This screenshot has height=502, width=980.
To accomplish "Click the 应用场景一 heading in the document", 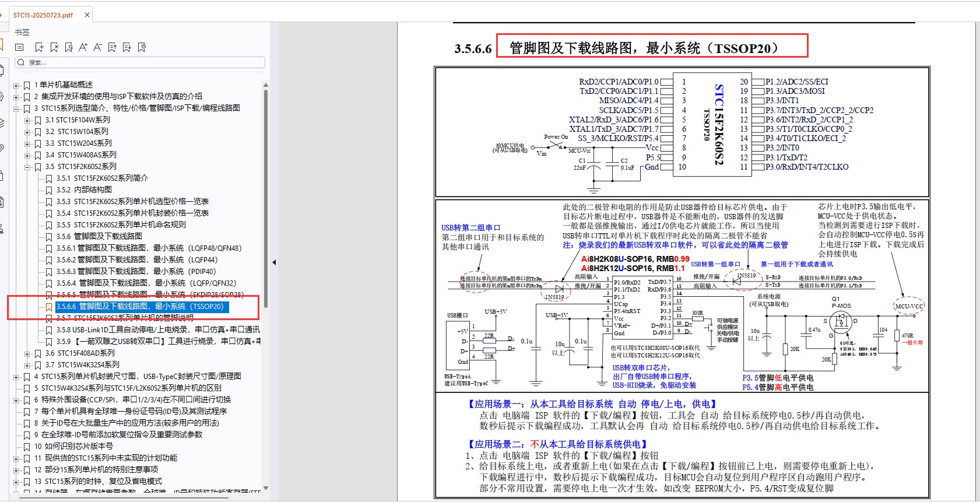I will pos(593,404).
